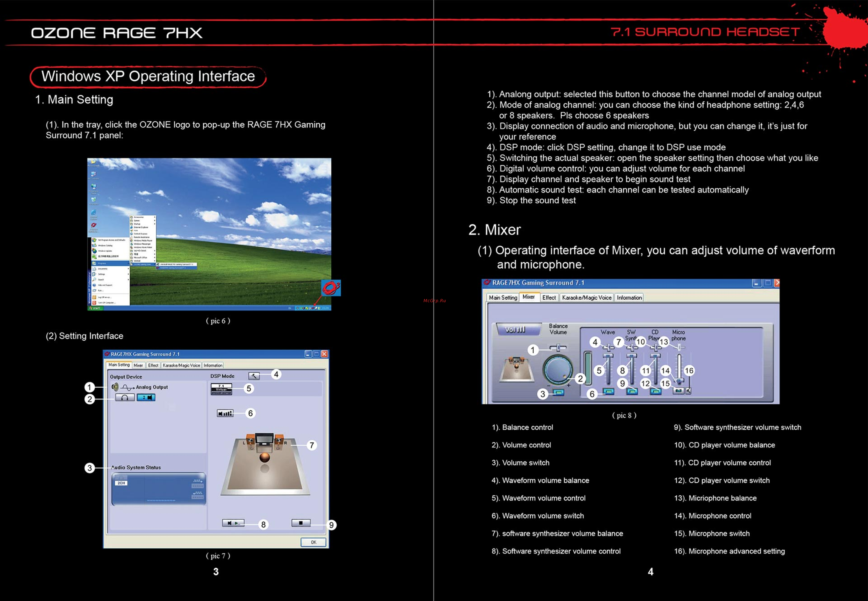
Task: Click the 7.1 Virtual Speaker Shifter icon
Action: [x=221, y=389]
